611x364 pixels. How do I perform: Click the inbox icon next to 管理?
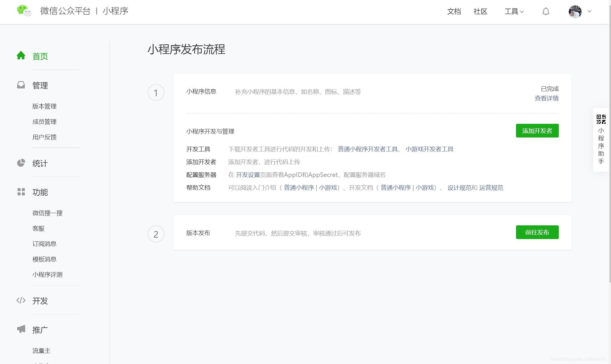21,85
